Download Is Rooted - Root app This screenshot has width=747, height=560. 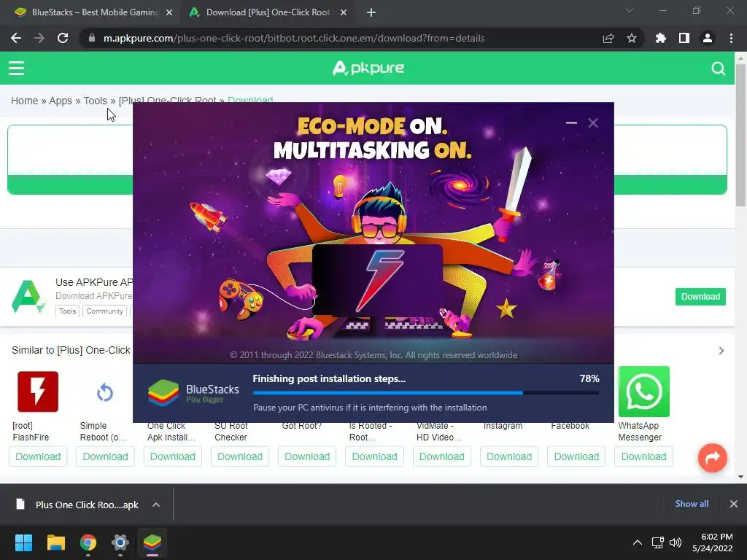[374, 456]
